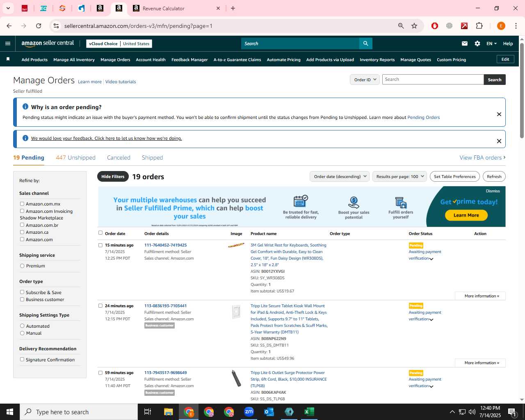Click in the order search text field

coord(433,80)
